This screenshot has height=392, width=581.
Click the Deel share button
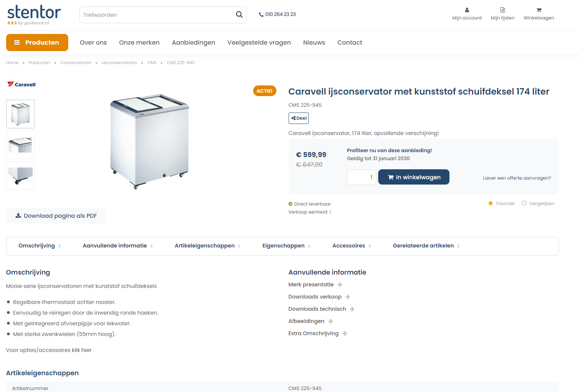pyautogui.click(x=299, y=118)
